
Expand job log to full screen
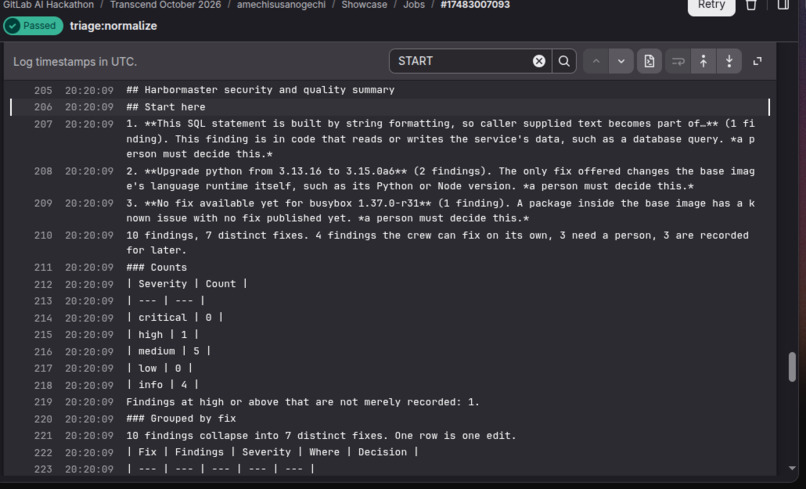(757, 61)
